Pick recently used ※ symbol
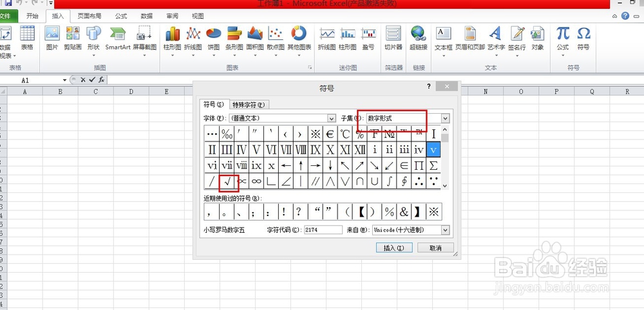 [433, 212]
